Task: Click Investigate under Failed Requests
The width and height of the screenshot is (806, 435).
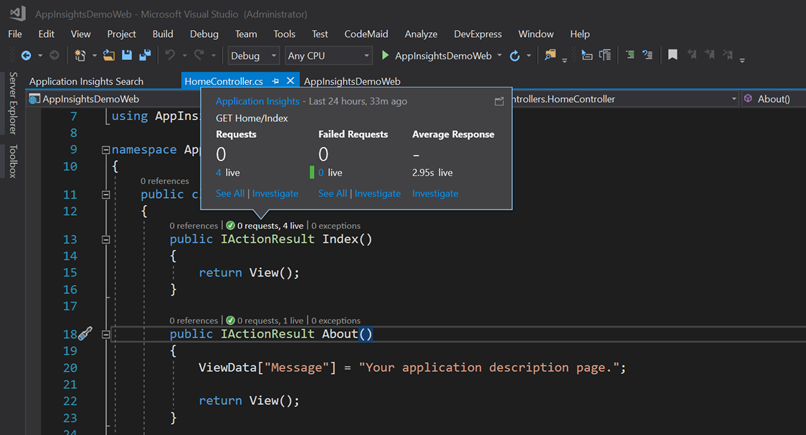Action: tap(377, 193)
